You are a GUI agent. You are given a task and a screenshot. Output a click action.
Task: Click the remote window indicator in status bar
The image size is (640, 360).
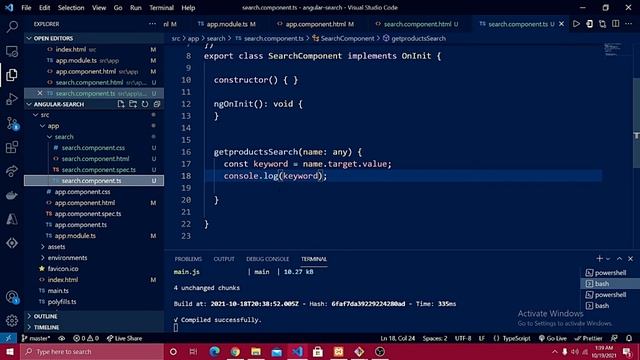[8, 338]
